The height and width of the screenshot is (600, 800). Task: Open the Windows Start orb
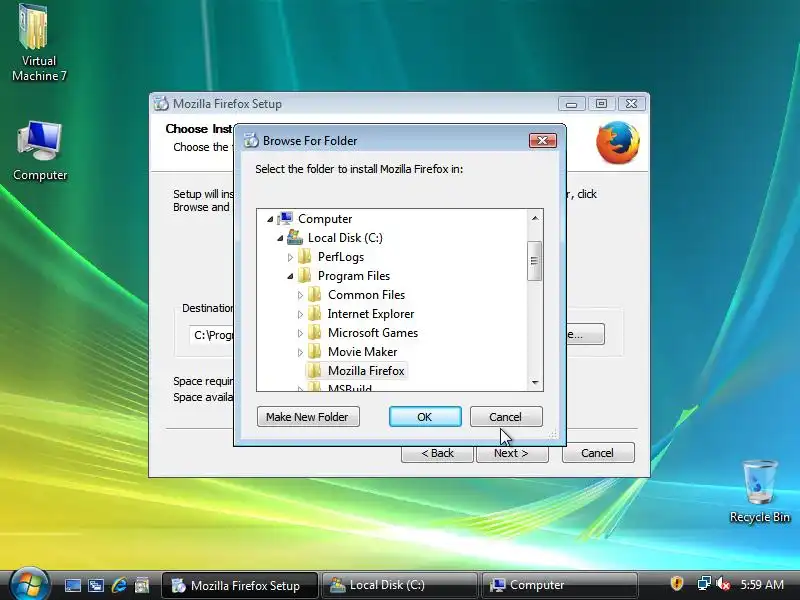click(x=28, y=584)
